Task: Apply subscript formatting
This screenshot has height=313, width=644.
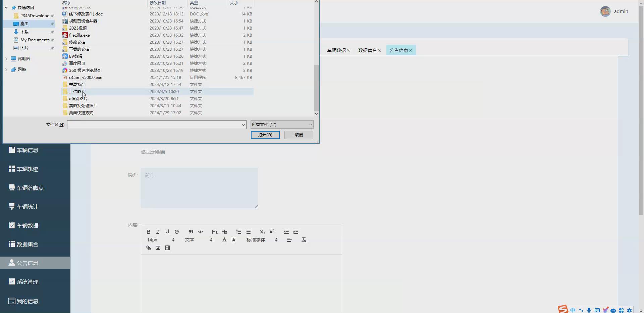Action: [x=262, y=232]
